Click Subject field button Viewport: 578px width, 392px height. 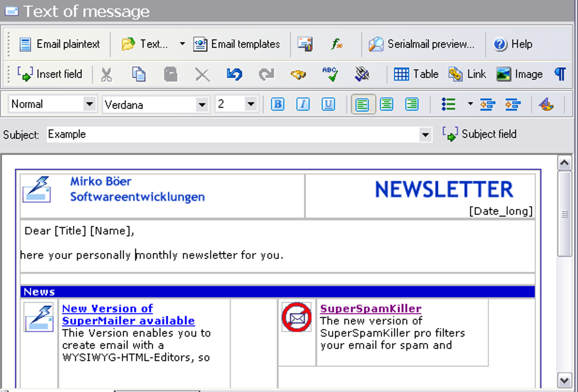click(479, 134)
